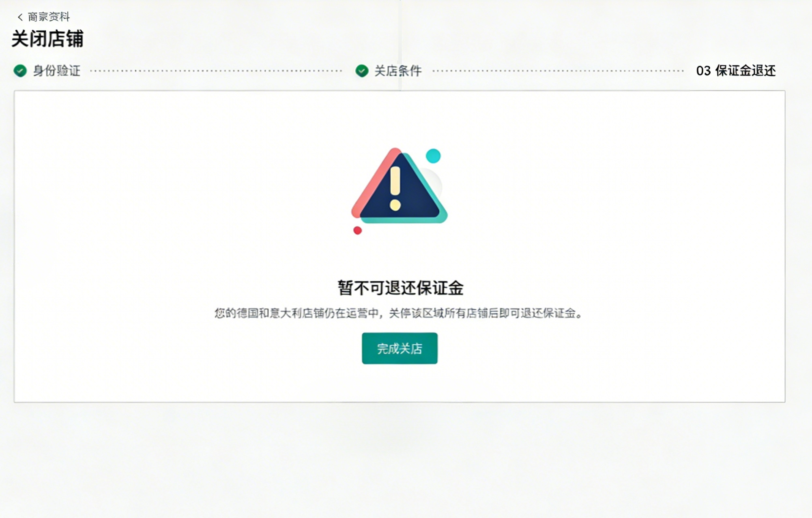Click the back chevron arrow icon
The height and width of the screenshot is (518, 812).
pyautogui.click(x=20, y=17)
